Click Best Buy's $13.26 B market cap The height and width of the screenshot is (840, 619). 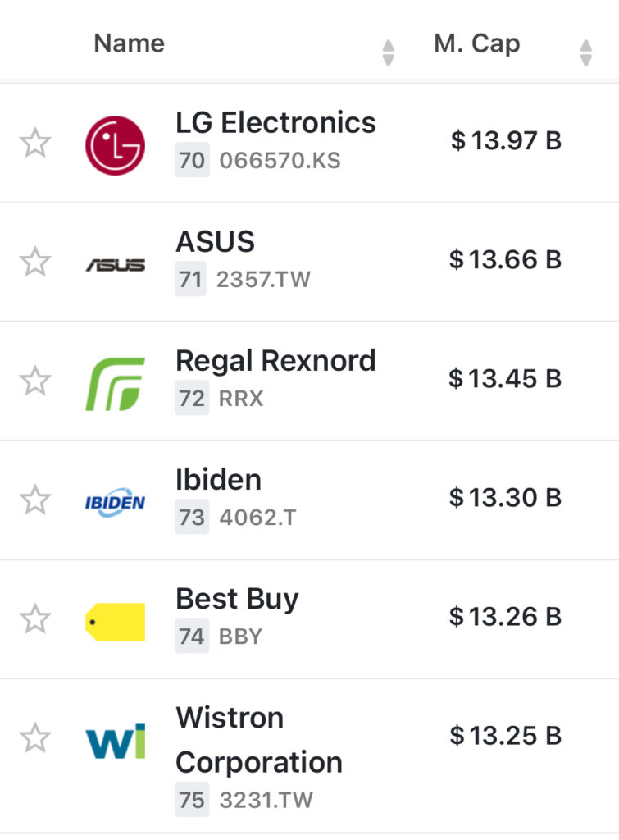(505, 617)
